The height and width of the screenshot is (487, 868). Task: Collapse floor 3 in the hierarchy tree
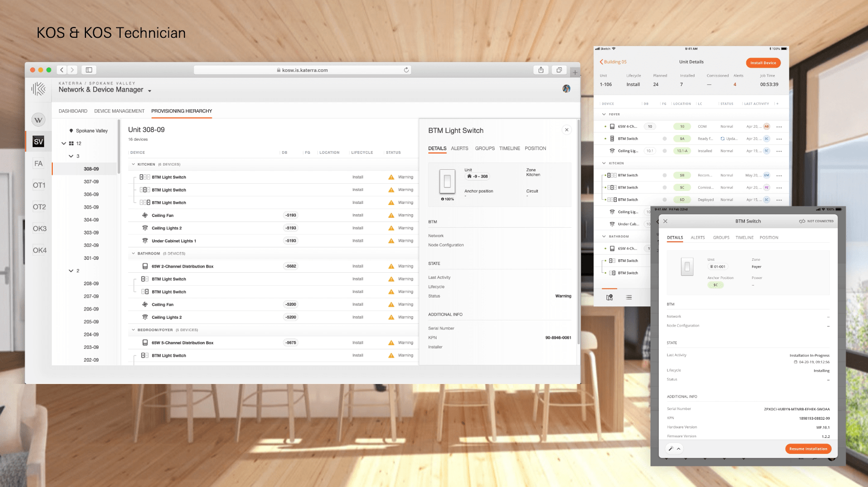[x=71, y=156]
